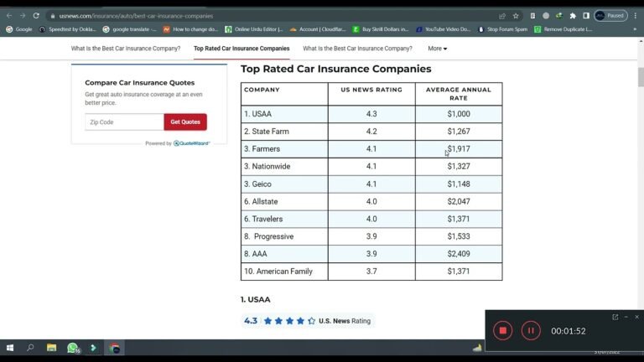Pop out the recorder widget
The image size is (644, 362).
pyautogui.click(x=615, y=317)
